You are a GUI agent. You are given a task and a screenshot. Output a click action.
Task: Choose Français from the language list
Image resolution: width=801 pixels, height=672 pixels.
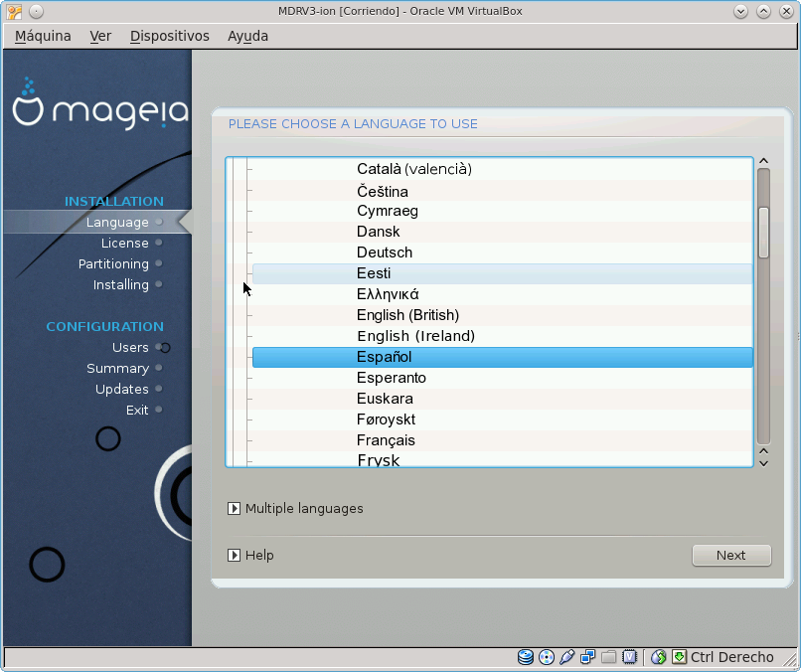click(386, 440)
